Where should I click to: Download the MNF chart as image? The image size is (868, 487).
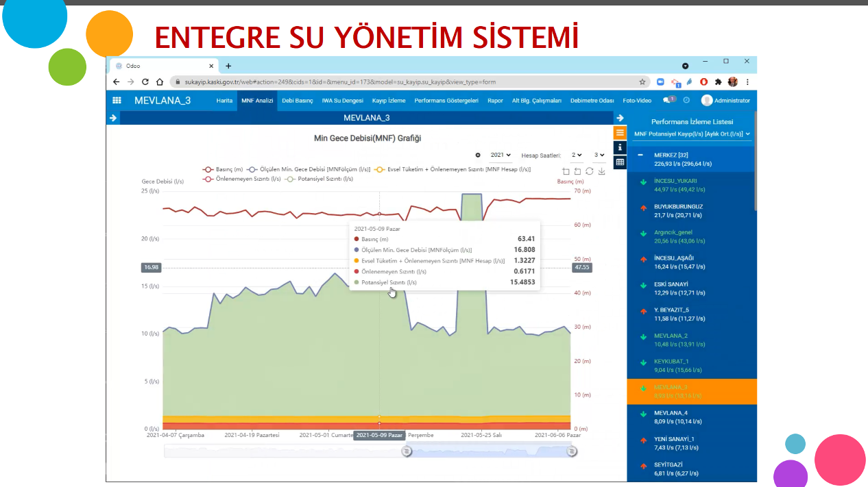[601, 171]
